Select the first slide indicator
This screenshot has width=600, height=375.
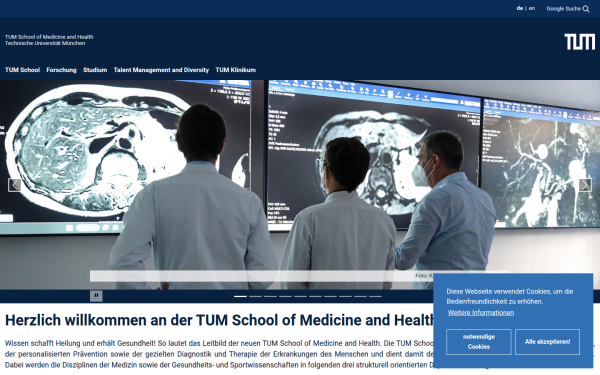point(240,296)
